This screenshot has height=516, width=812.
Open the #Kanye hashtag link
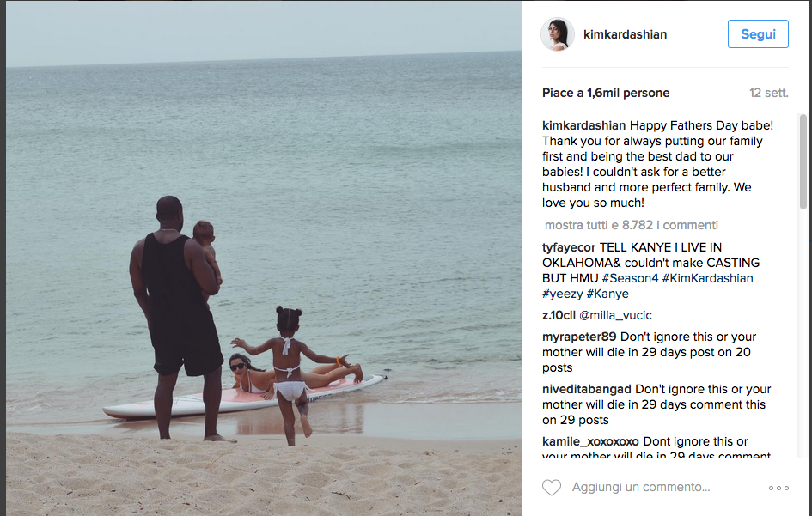(607, 294)
